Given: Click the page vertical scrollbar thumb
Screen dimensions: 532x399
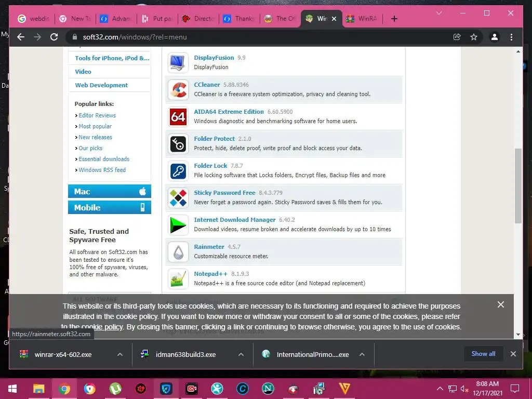Looking at the screenshot, I should (x=518, y=185).
